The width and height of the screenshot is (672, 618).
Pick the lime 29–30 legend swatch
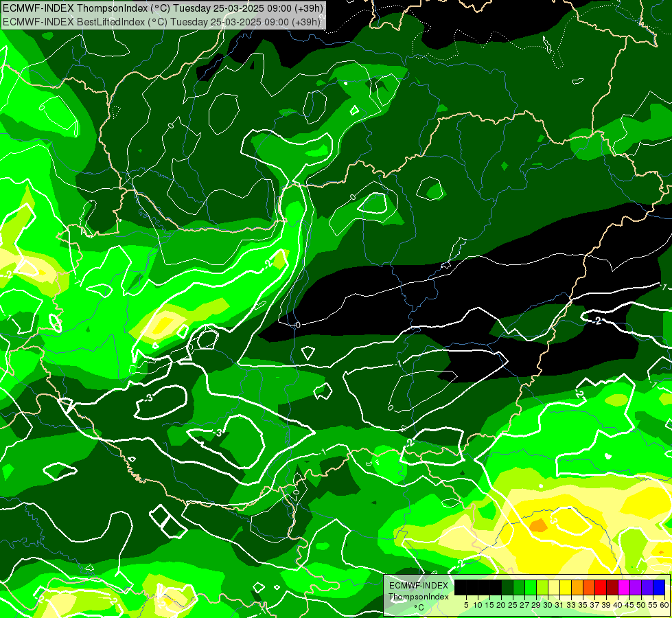click(542, 587)
